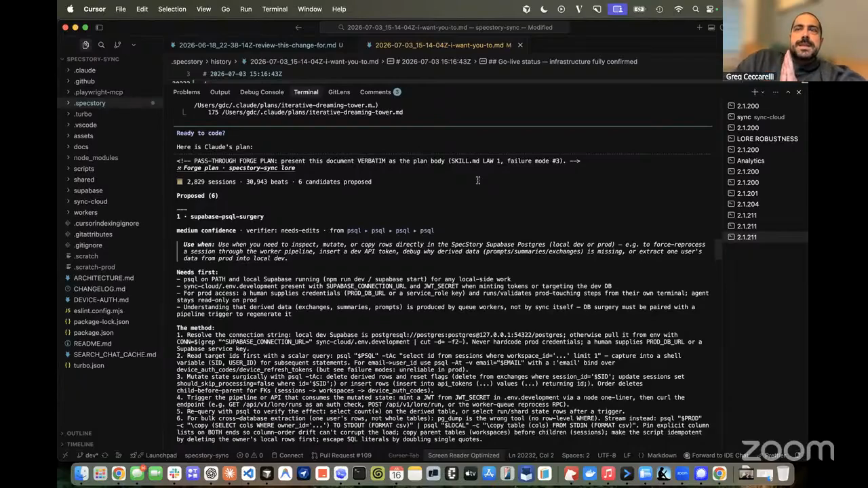Click Screen Reader Optimized status item

tap(463, 455)
